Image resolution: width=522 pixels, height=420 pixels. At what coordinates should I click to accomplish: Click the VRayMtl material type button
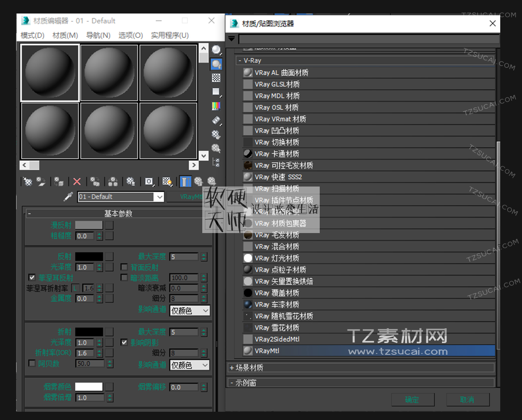(190, 197)
